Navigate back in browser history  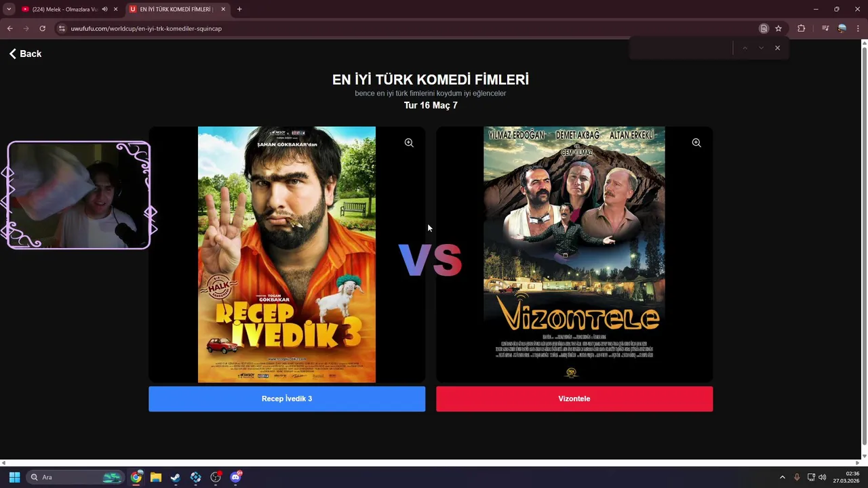tap(9, 28)
